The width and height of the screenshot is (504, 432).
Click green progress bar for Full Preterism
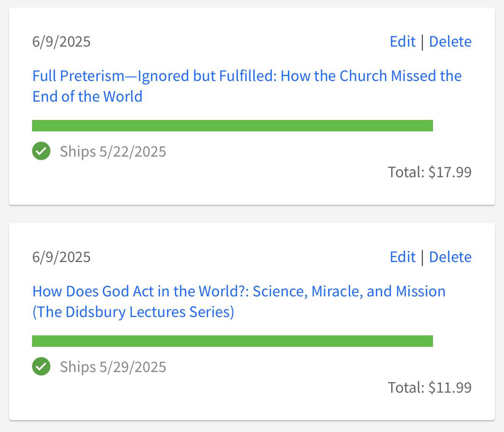232,126
